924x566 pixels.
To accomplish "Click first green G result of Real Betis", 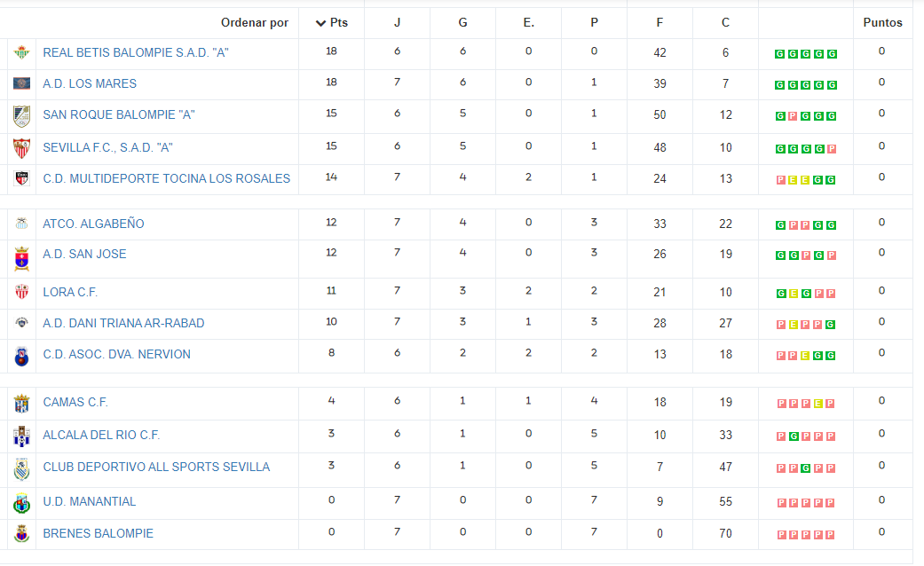I will point(779,54).
